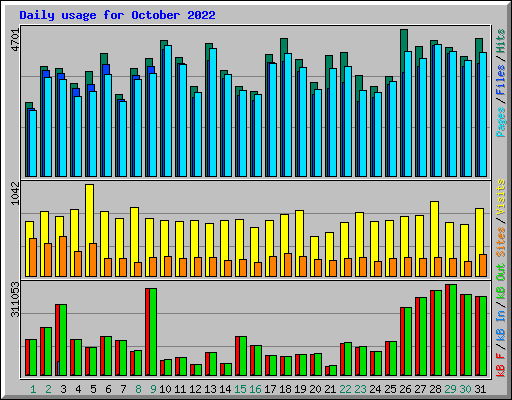Click the chart title 'Daily usage for October 2022'

(x=117, y=15)
